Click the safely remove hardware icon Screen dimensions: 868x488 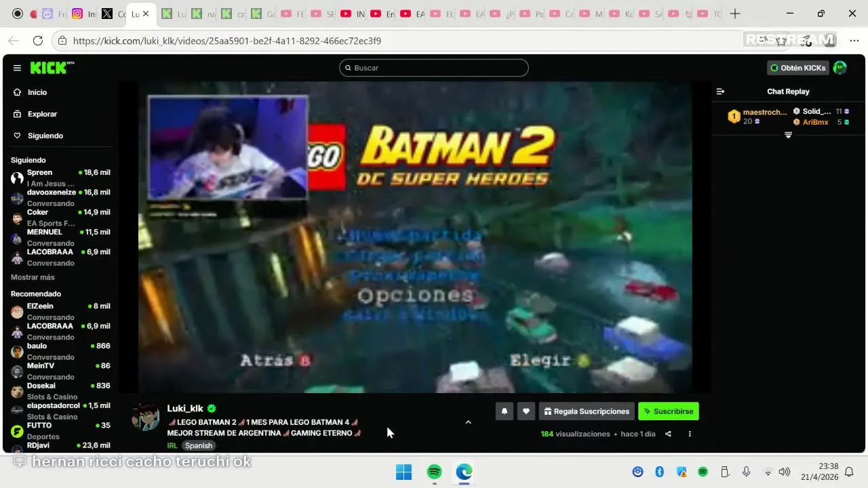click(724, 472)
